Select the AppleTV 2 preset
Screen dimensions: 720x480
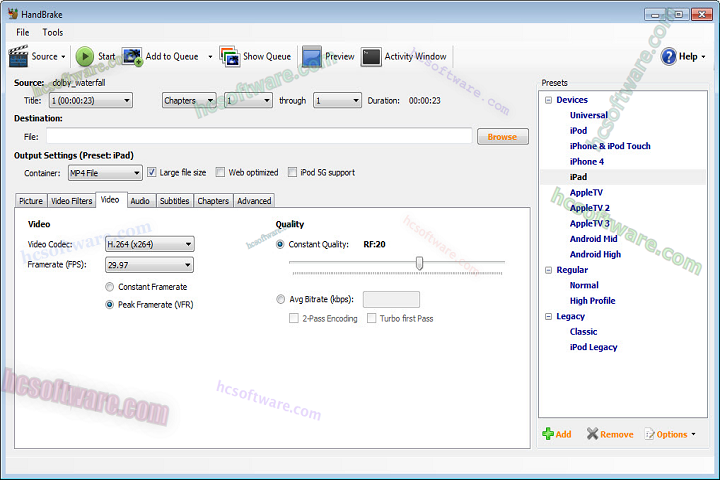(x=590, y=208)
